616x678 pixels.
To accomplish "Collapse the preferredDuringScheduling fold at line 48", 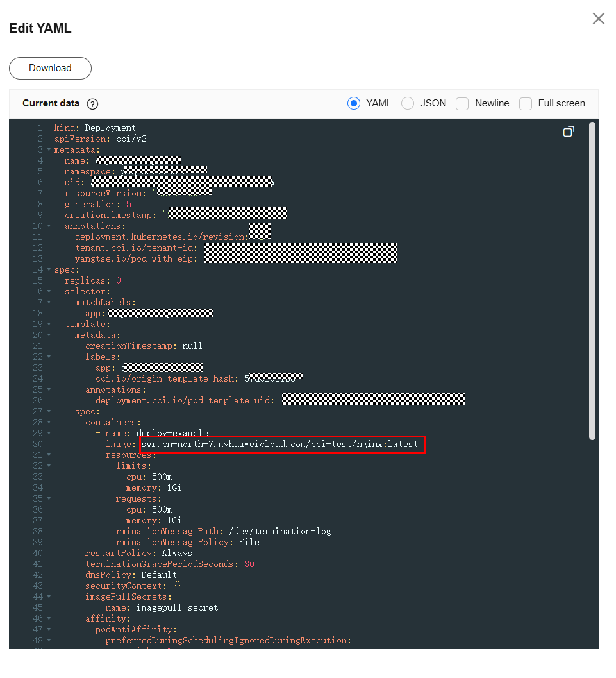I will coord(49,640).
